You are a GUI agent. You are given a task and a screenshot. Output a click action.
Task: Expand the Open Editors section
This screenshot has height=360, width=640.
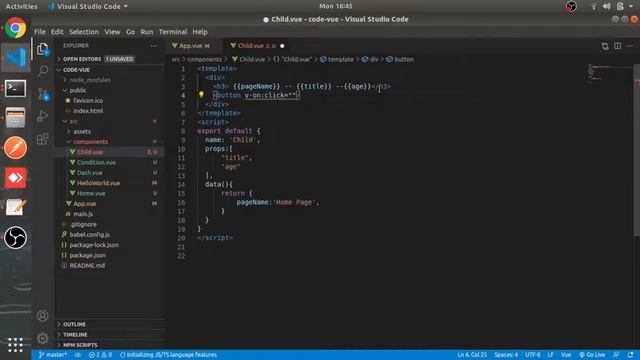point(82,59)
